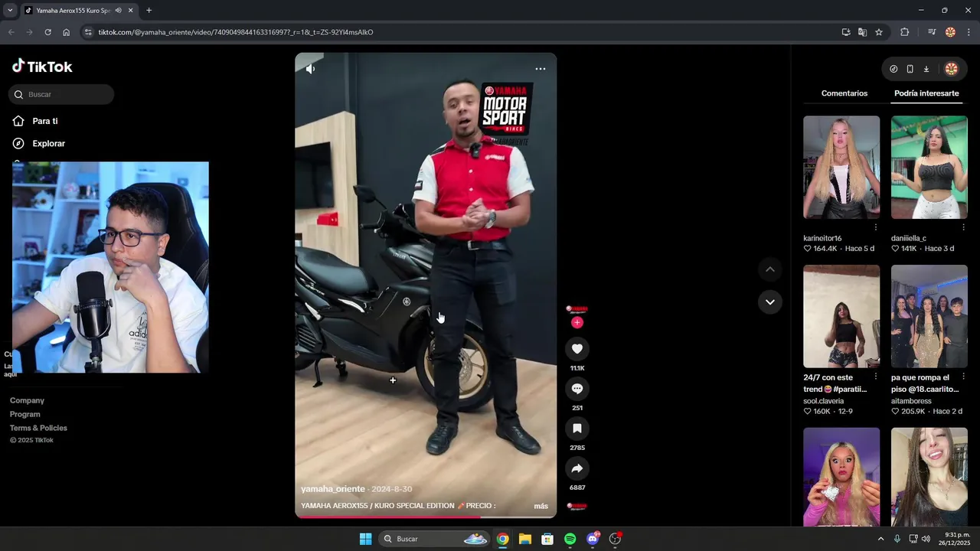
Task: Open the Chrome three-dot menu
Action: click(969, 32)
